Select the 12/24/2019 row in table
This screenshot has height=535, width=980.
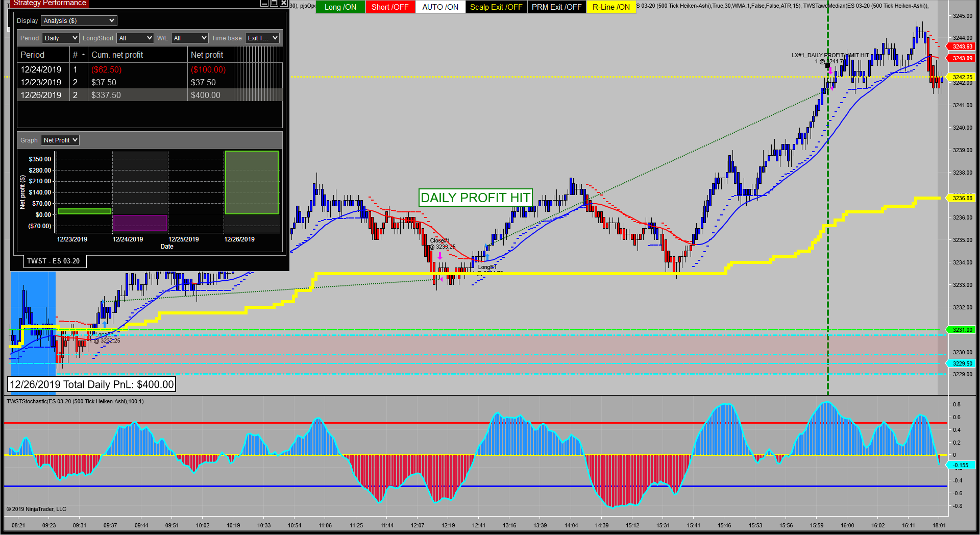pos(41,70)
